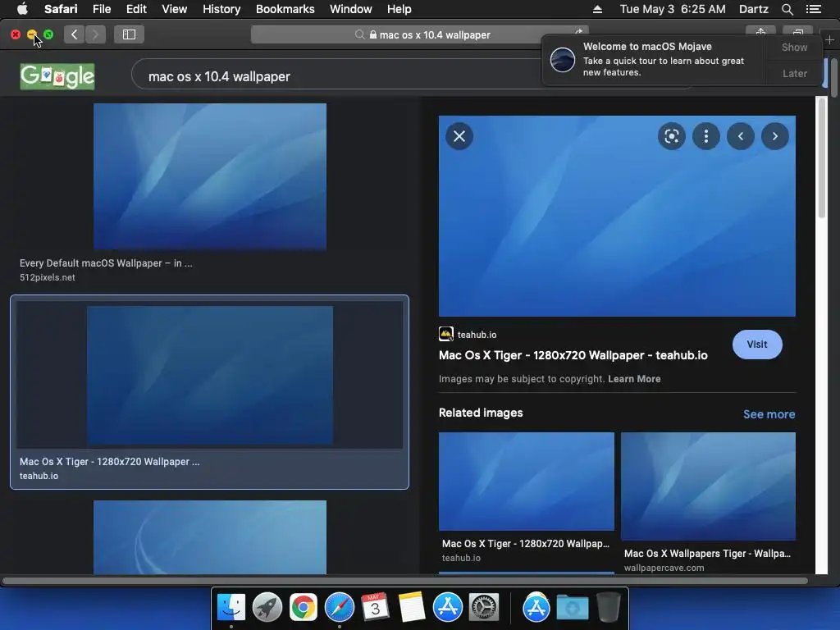This screenshot has width=840, height=630.
Task: Open the View menu
Action: click(174, 9)
